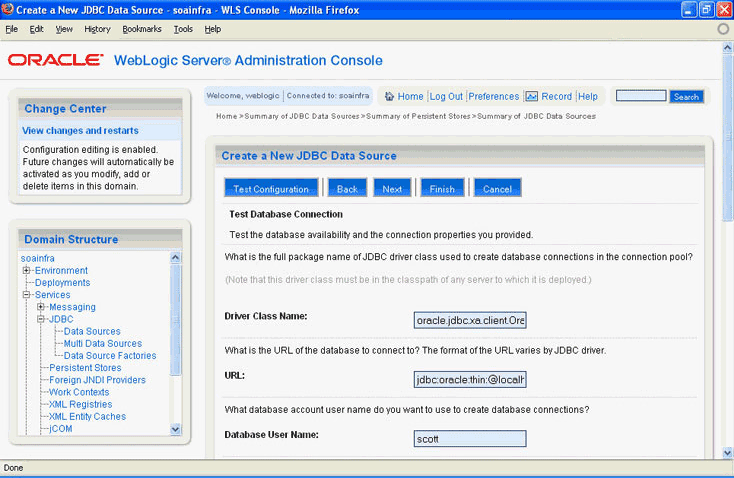Click the console search text box
Screen dimensions: 734x478
coord(641,96)
